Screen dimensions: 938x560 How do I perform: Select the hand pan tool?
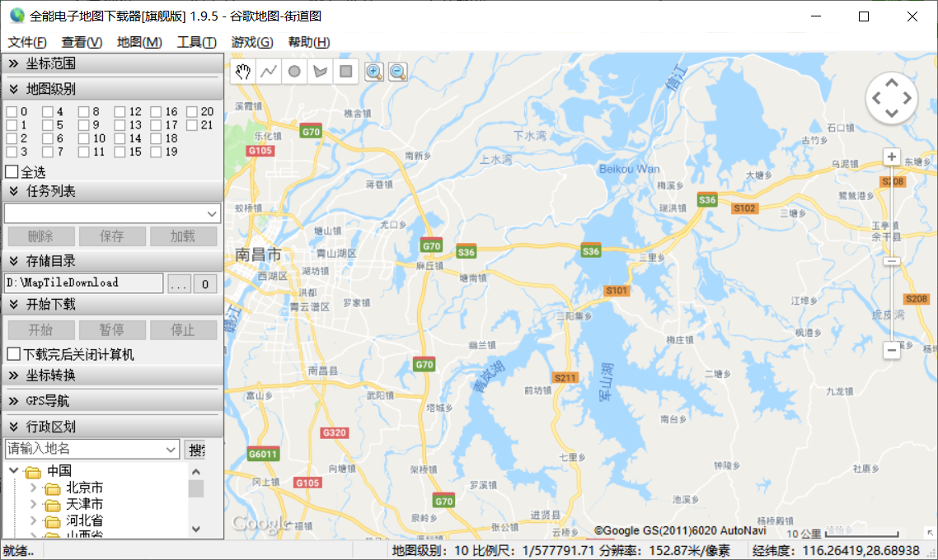242,72
